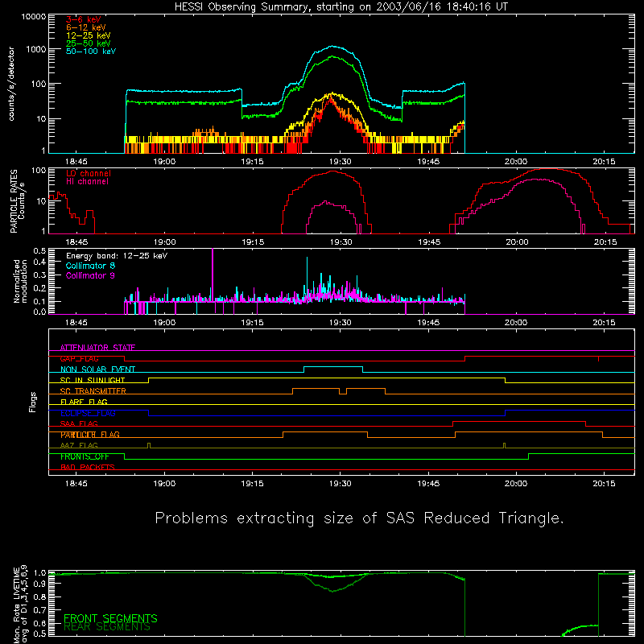This screenshot has width=644, height=644.
Task: Pick the cyan 50-100 keV legend label
Action: pos(91,52)
